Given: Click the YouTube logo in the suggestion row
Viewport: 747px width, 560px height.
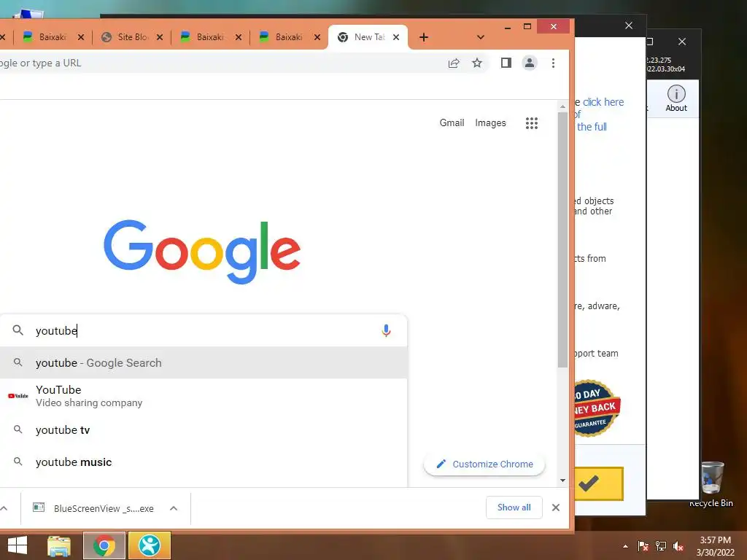Looking at the screenshot, I should [x=18, y=396].
